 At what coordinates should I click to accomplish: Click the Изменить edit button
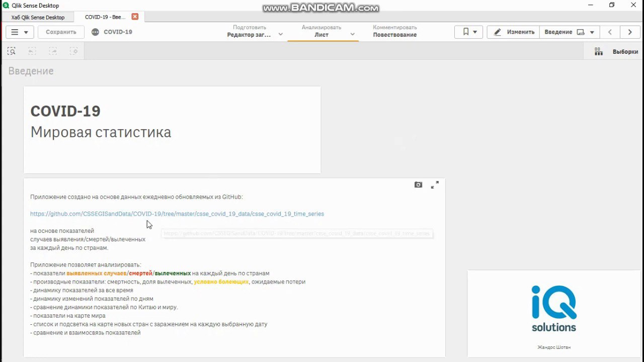pyautogui.click(x=514, y=32)
